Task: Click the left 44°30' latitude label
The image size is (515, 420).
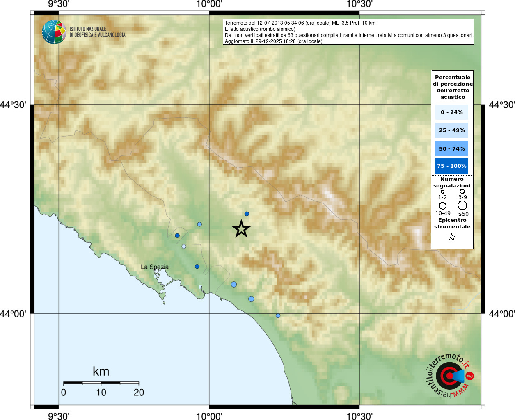Action: point(13,105)
